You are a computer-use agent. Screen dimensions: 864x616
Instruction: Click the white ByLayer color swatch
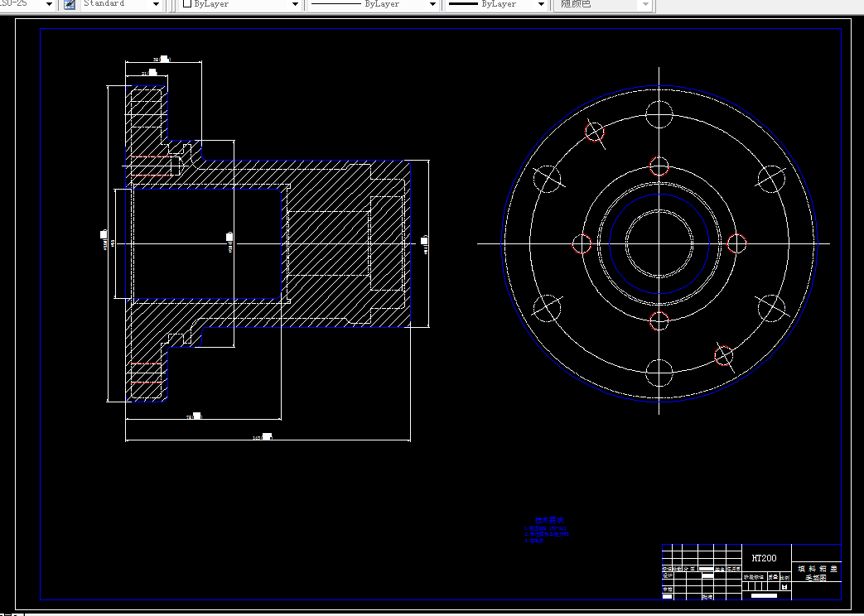coord(186,4)
